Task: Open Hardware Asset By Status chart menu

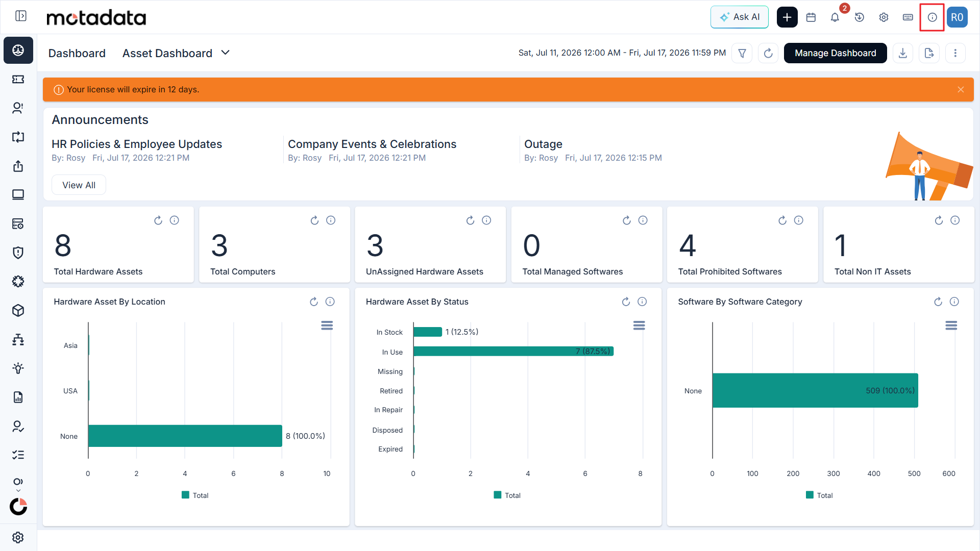Action: point(639,325)
